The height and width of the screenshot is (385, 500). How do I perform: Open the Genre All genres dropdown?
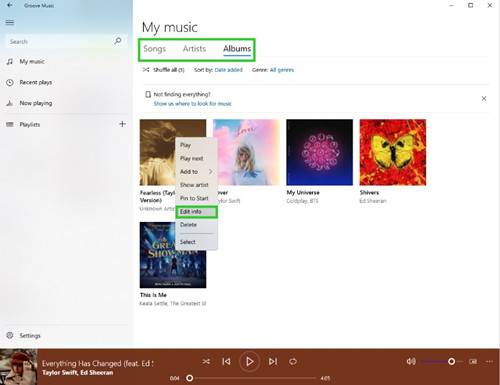[x=282, y=70]
